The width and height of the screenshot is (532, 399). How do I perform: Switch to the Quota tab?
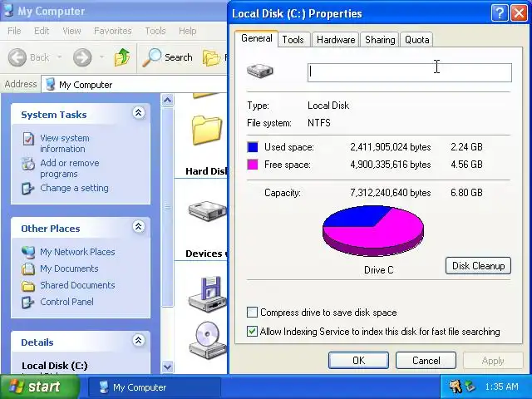[x=417, y=40]
